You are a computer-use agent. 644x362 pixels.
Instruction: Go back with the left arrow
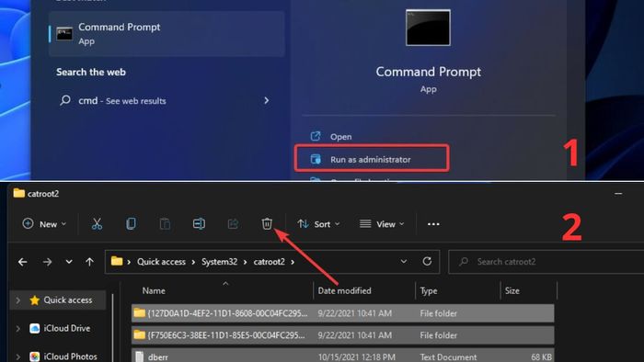[x=23, y=262]
